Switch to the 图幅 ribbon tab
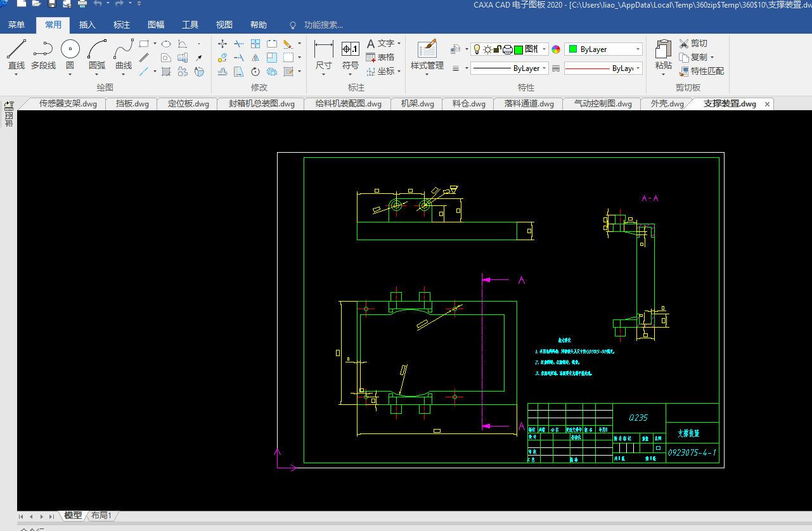 click(x=156, y=25)
